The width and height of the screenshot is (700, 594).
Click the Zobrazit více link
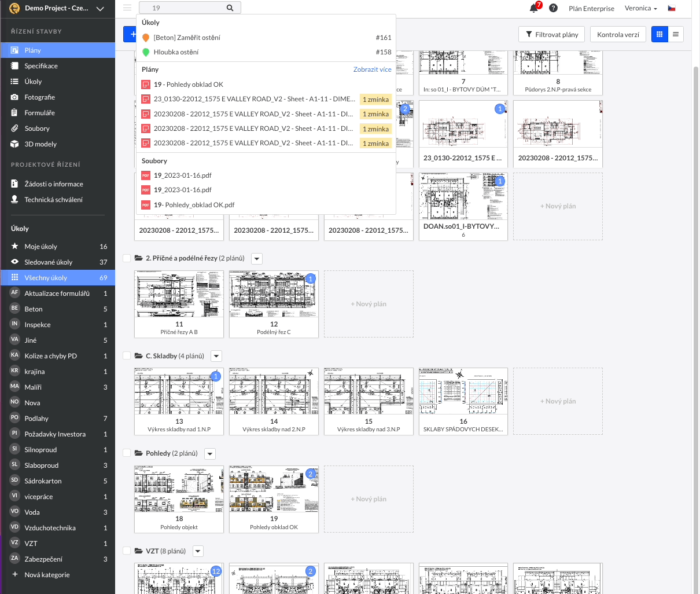coord(372,69)
